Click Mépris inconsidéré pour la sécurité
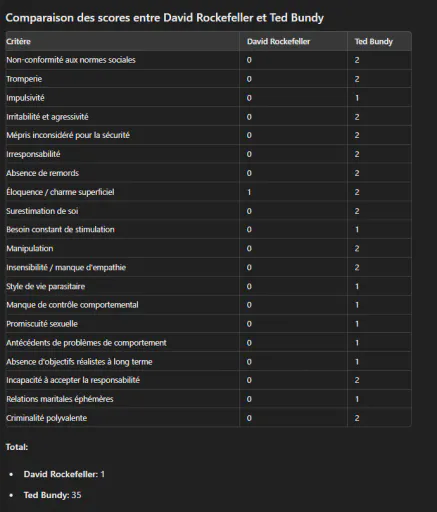Screen dimensions: 437x512 coord(68,135)
